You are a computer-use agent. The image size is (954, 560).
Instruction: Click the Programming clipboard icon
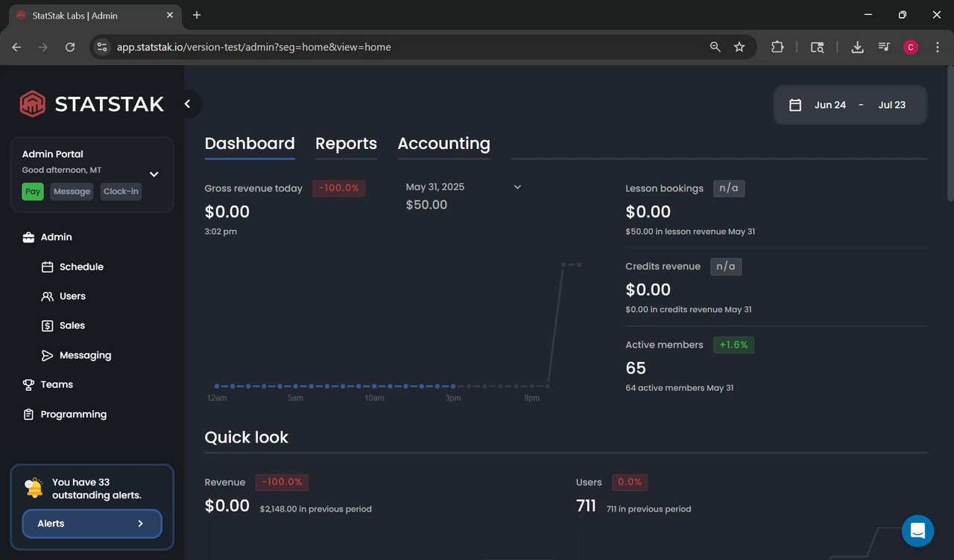(x=28, y=414)
